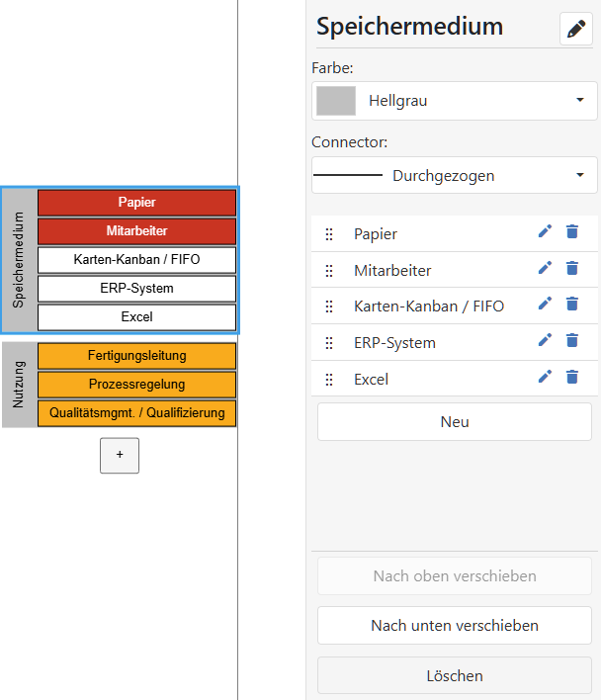This screenshot has width=601, height=700.
Task: Edit the Mitarbeiter entry
Action: [x=545, y=268]
